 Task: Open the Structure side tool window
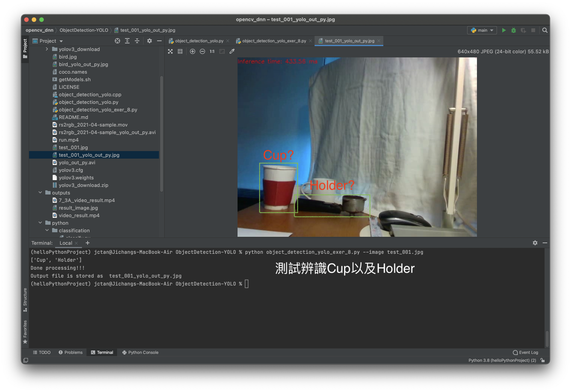click(25, 300)
